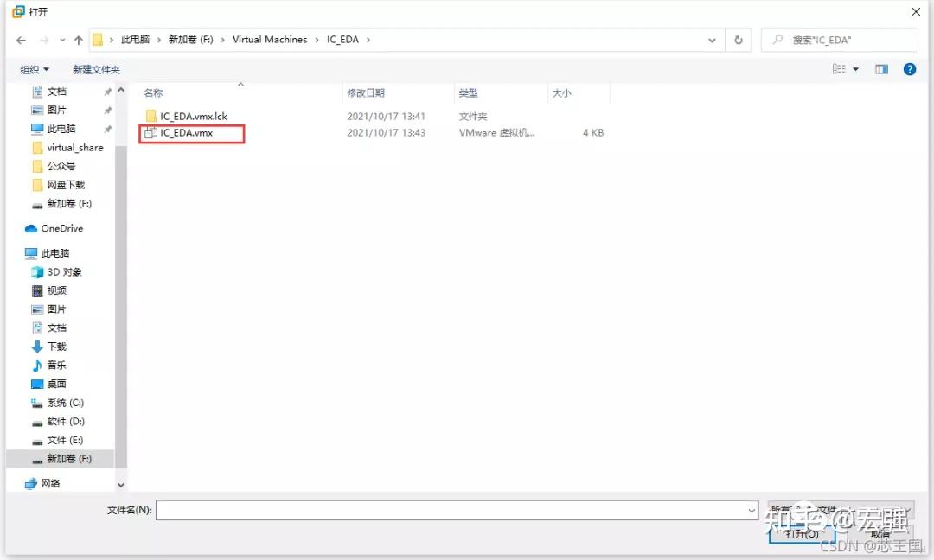The height and width of the screenshot is (560, 934).
Task: Open help with the question mark icon
Action: (x=910, y=70)
